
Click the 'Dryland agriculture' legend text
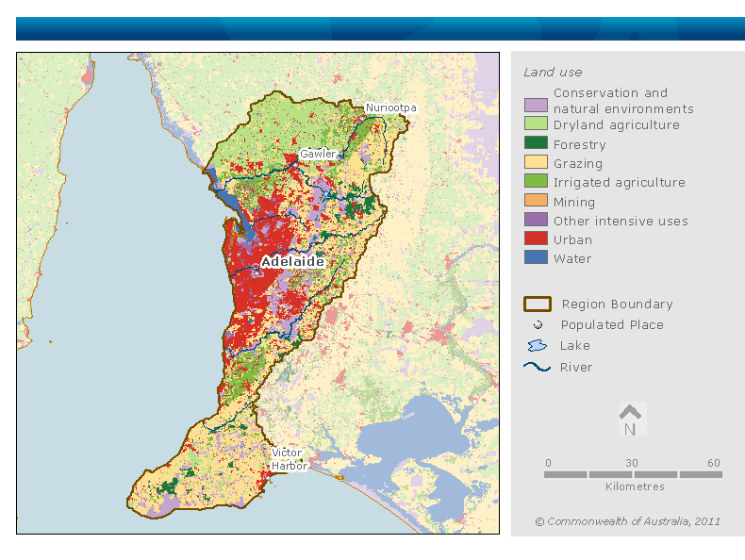pos(616,125)
